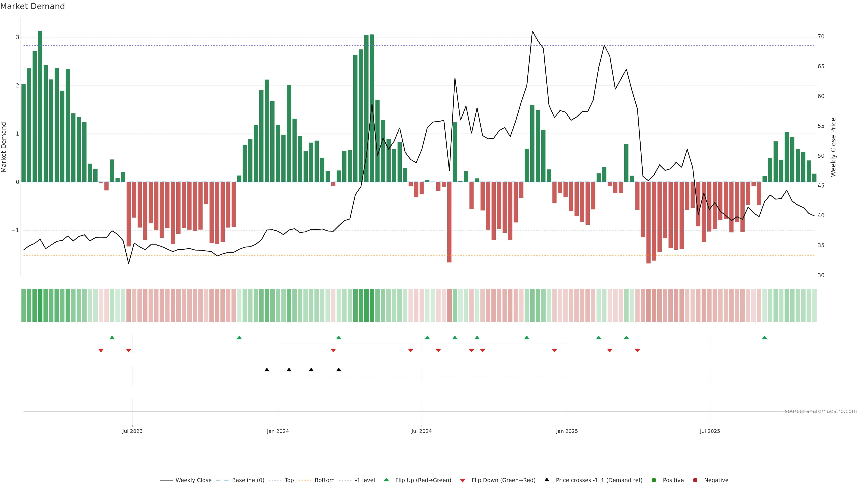Click the Weekly Close Price axis title

(x=833, y=147)
